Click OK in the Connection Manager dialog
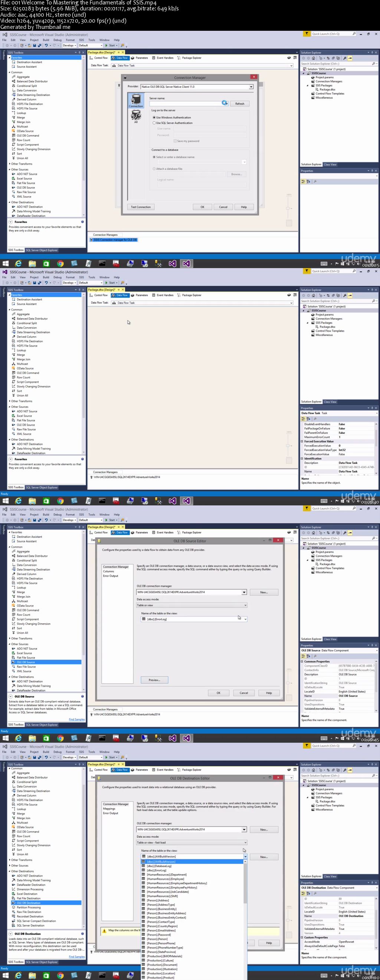 point(202,207)
